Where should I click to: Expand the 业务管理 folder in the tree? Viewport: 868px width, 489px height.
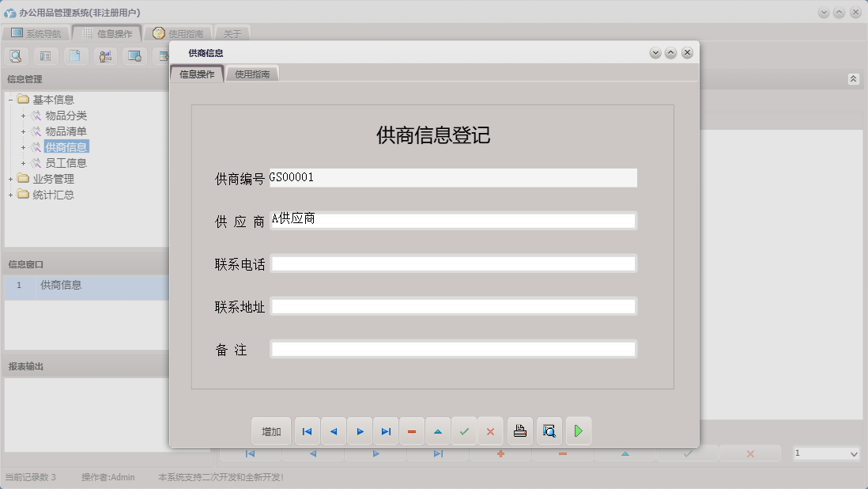(x=10, y=178)
